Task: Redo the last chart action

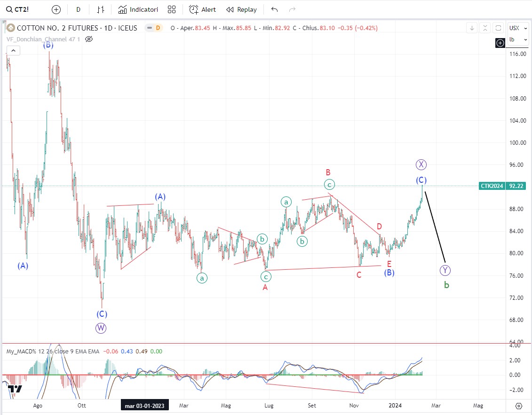Action: 292,9
